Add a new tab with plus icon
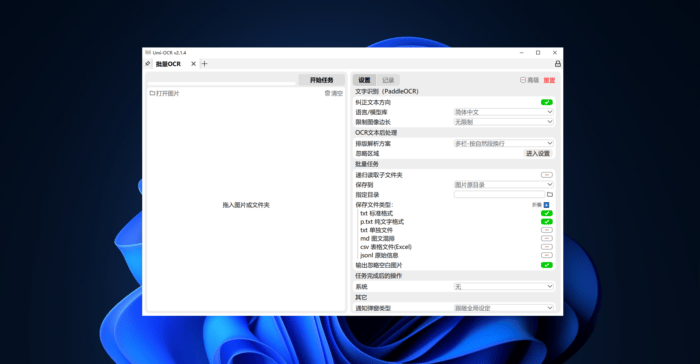This screenshot has width=700, height=364. [x=204, y=64]
